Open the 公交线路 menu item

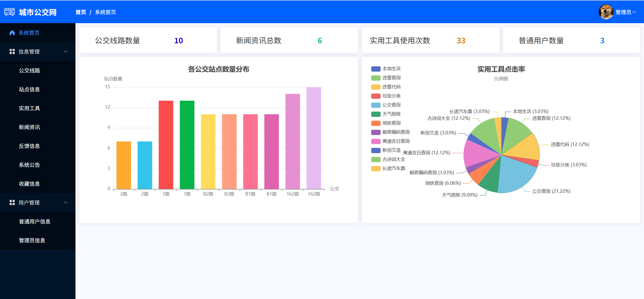coord(29,70)
